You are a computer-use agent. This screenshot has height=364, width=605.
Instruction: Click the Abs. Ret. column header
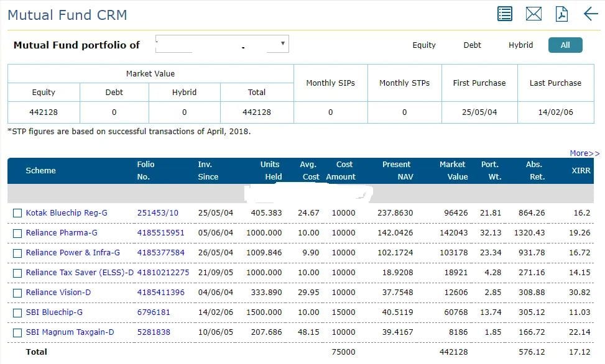(x=535, y=170)
